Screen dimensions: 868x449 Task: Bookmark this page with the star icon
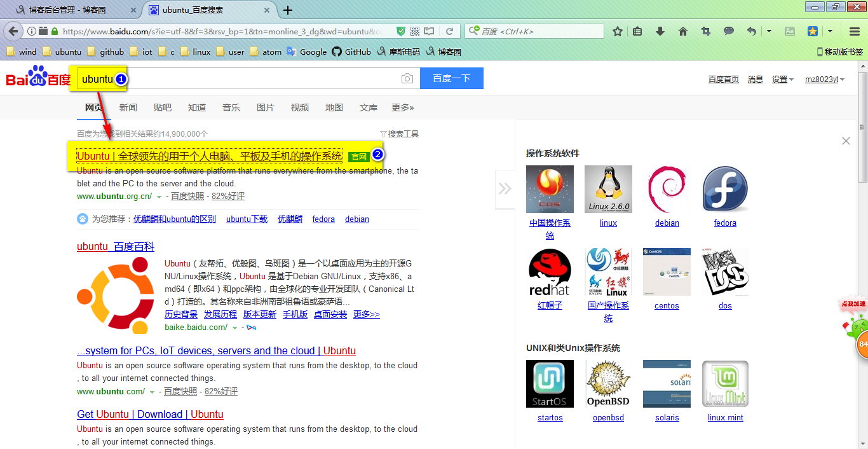pyautogui.click(x=618, y=31)
